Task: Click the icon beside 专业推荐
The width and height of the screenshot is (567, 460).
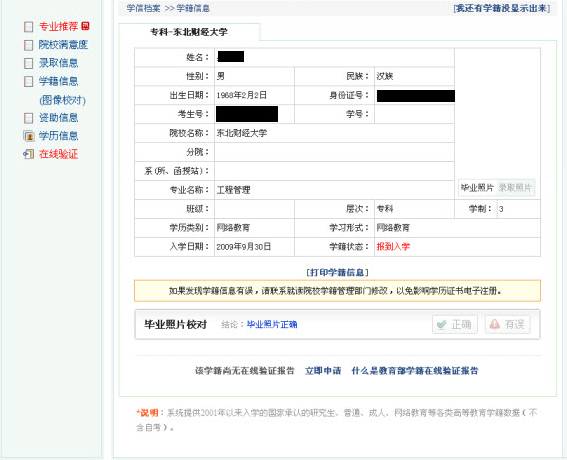Action: point(29,27)
